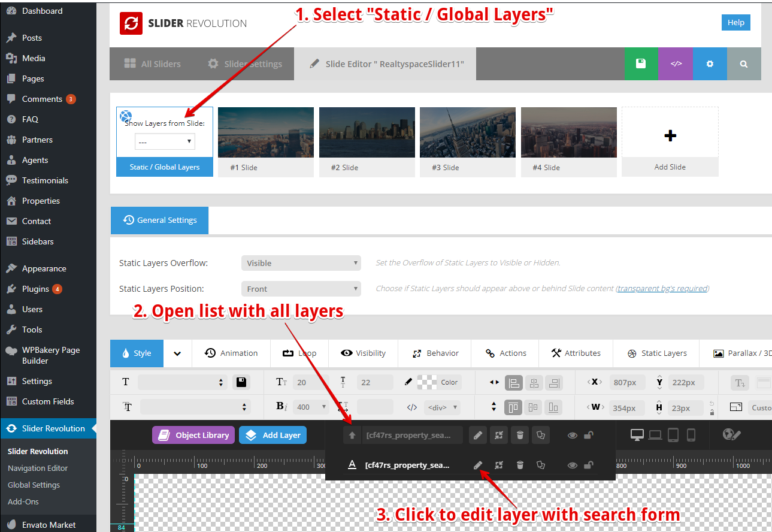772x532 pixels.
Task: Open Navigation Editor in WordPress sidebar
Action: [38, 468]
